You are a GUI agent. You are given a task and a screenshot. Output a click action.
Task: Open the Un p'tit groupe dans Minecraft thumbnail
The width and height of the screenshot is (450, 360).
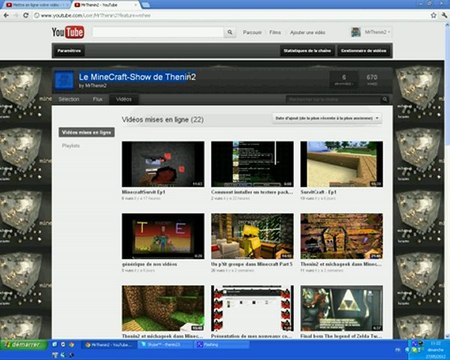pyautogui.click(x=252, y=236)
